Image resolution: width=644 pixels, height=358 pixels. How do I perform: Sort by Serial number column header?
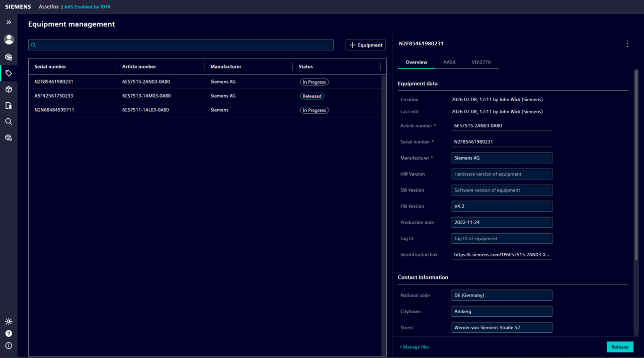pos(50,67)
